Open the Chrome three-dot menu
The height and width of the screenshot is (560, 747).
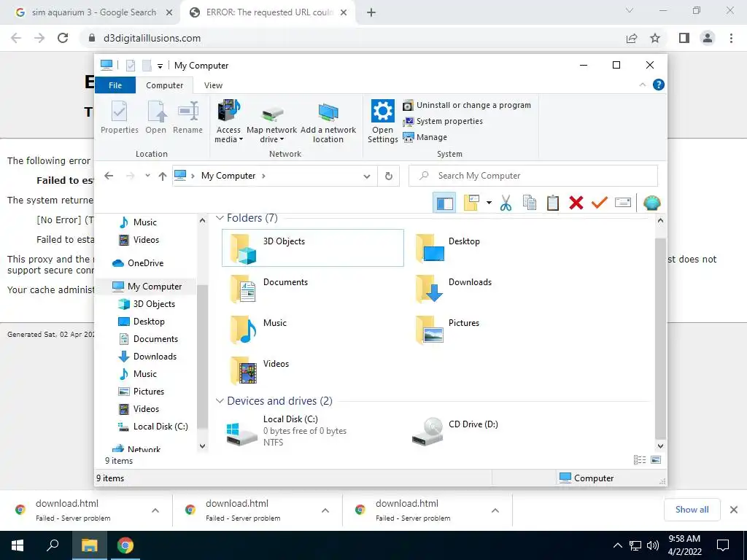(731, 38)
